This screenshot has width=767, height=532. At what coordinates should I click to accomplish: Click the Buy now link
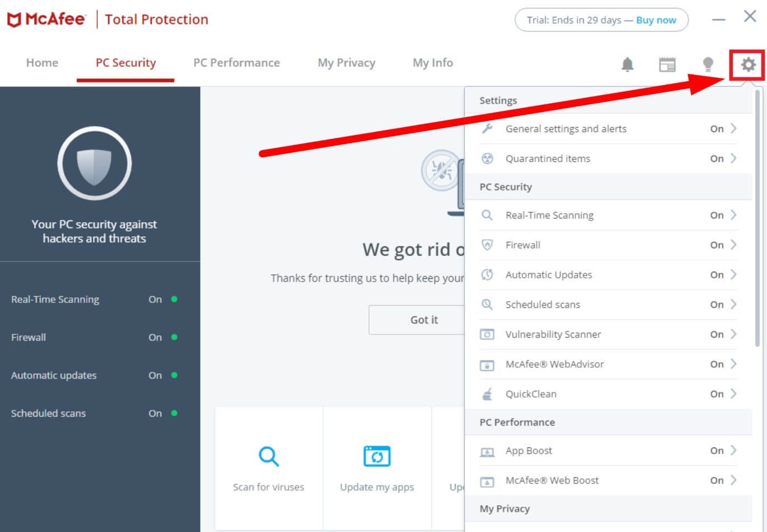point(654,20)
